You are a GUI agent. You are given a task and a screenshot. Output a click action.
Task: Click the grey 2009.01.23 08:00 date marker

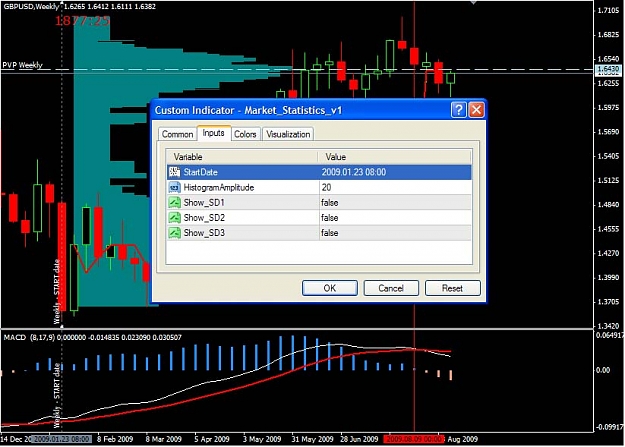click(x=61, y=439)
